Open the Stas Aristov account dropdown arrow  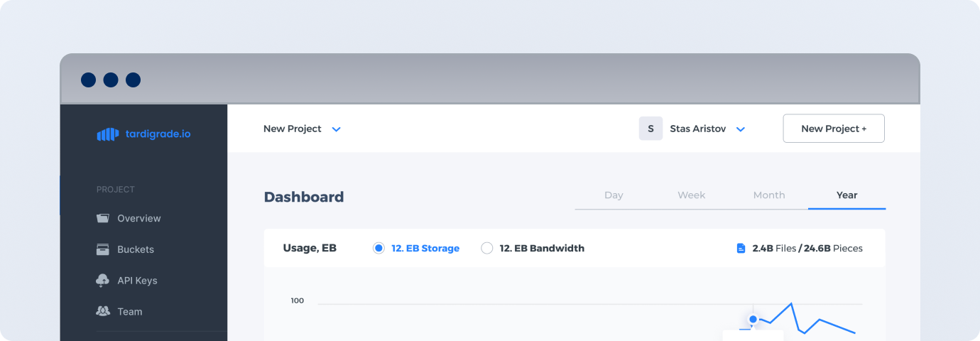(740, 129)
